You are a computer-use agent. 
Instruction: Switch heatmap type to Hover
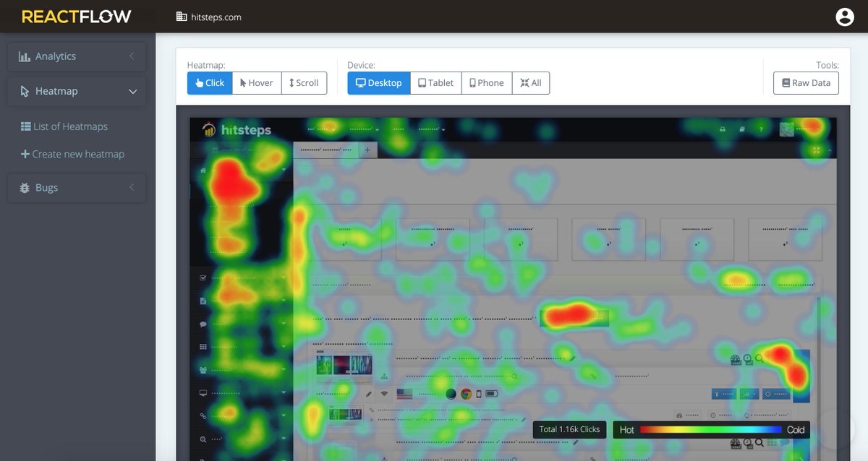pyautogui.click(x=257, y=83)
